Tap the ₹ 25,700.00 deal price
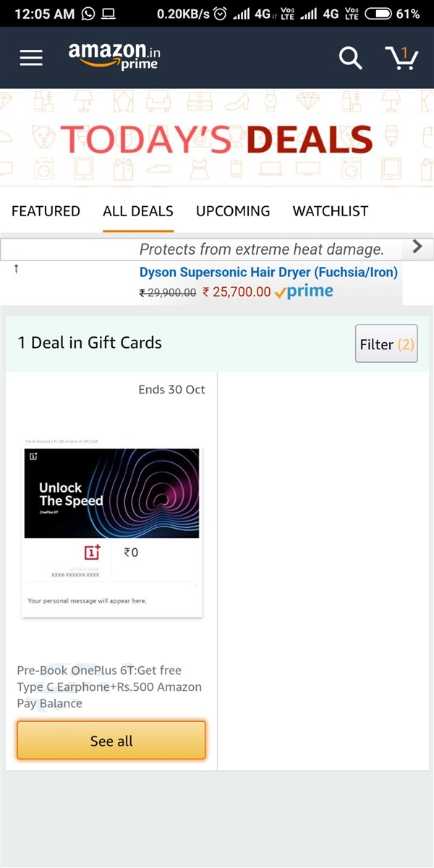The width and height of the screenshot is (434, 868). point(237,292)
